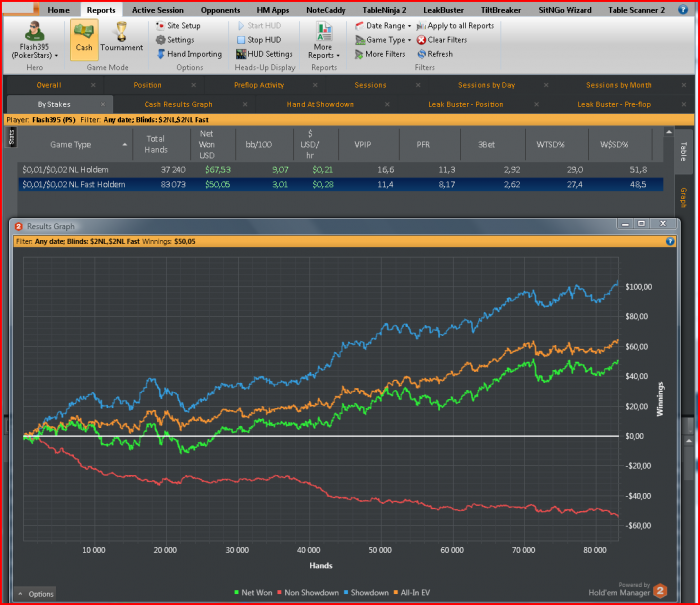This screenshot has width=700, height=605.
Task: Maximize the Results Graph window
Action: pyautogui.click(x=642, y=223)
